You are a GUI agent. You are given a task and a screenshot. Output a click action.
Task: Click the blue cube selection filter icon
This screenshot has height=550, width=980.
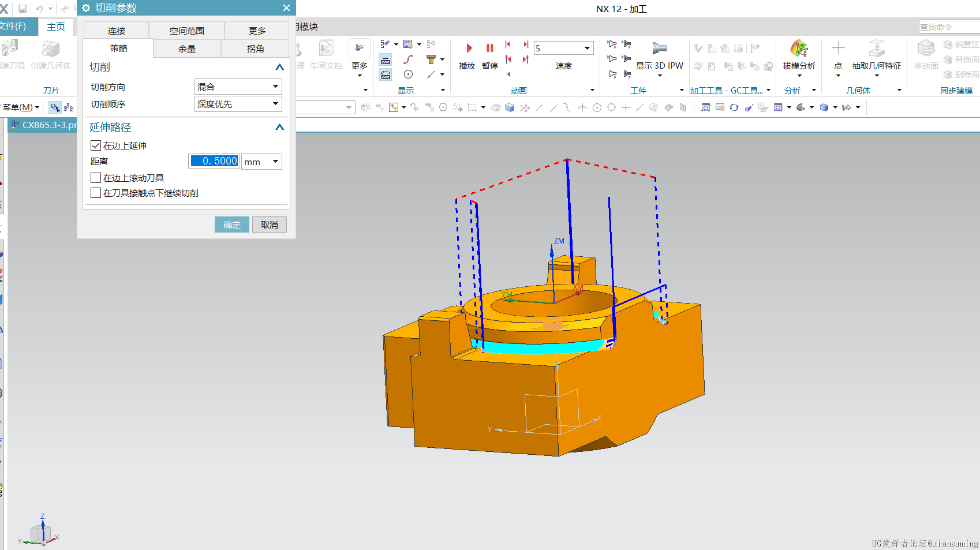[510, 107]
